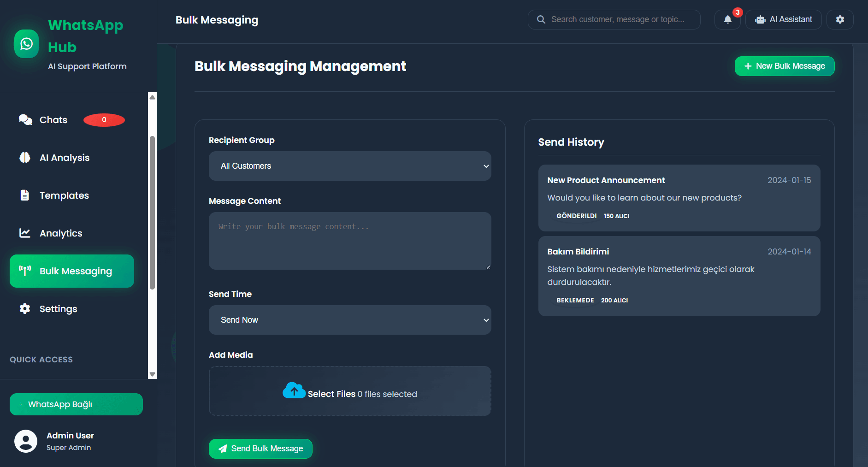Screen dimensions: 868x467
Task: Focus the Message Content text area
Action: tap(350, 241)
